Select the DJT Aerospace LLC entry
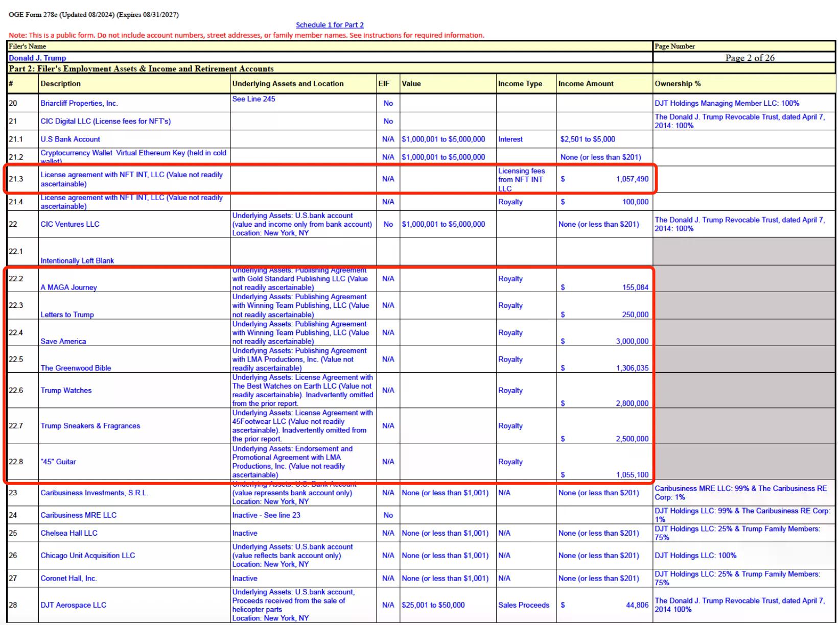This screenshot has width=840, height=625. point(73,605)
